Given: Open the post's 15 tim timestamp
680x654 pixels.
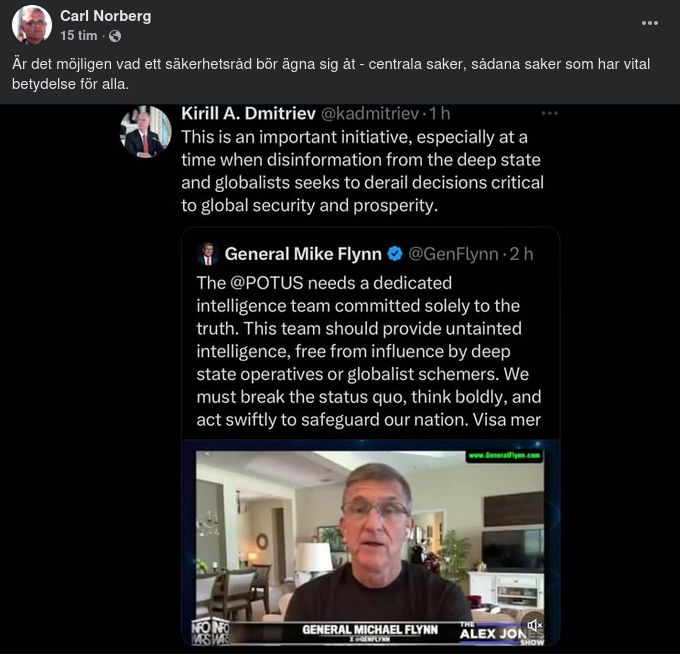Looking at the screenshot, I should click(79, 36).
